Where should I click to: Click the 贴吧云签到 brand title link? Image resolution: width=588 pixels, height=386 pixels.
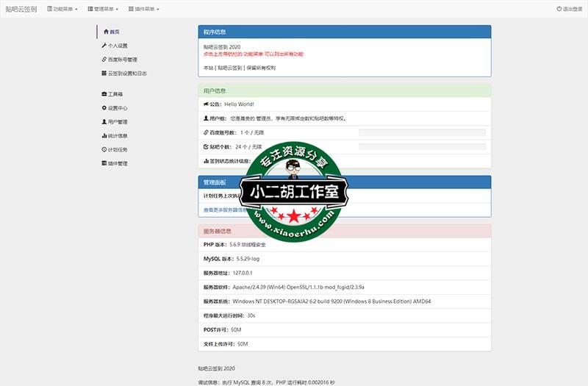22,9
